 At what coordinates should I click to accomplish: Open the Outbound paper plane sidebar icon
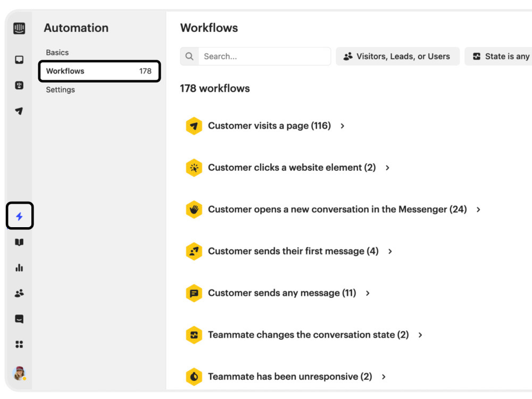(x=19, y=111)
